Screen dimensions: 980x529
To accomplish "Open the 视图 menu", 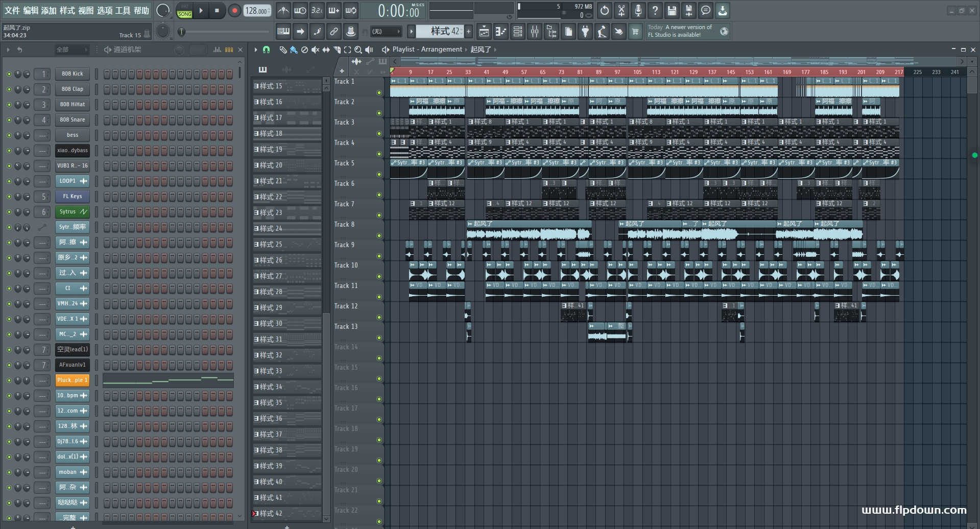I will pos(86,10).
